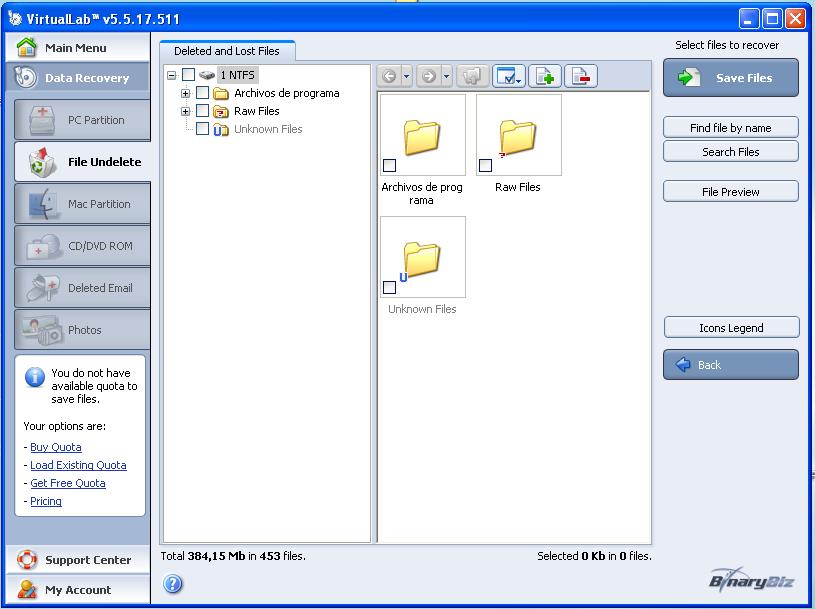Click the add files (green plus) icon

coord(545,76)
